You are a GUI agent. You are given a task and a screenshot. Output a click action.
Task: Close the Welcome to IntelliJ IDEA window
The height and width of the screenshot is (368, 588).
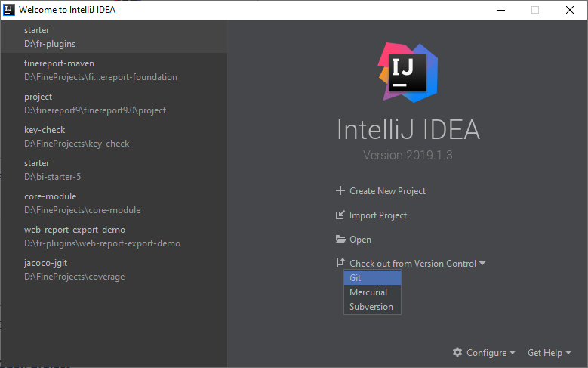(570, 10)
